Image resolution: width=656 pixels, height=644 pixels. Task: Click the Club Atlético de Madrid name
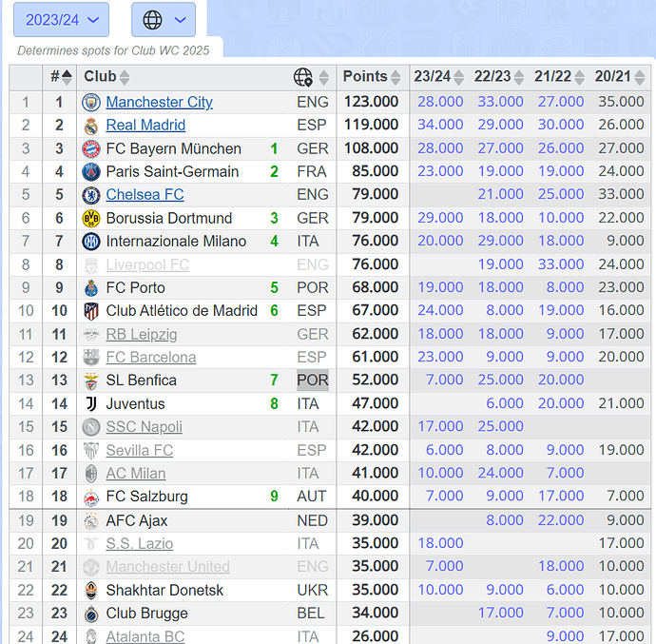(x=182, y=311)
